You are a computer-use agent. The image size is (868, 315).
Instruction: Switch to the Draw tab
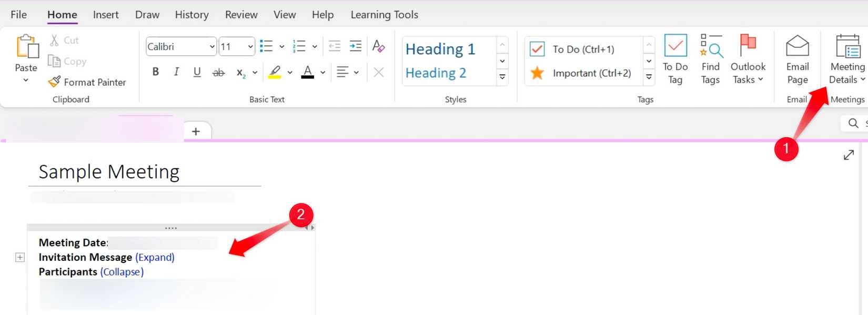tap(147, 15)
